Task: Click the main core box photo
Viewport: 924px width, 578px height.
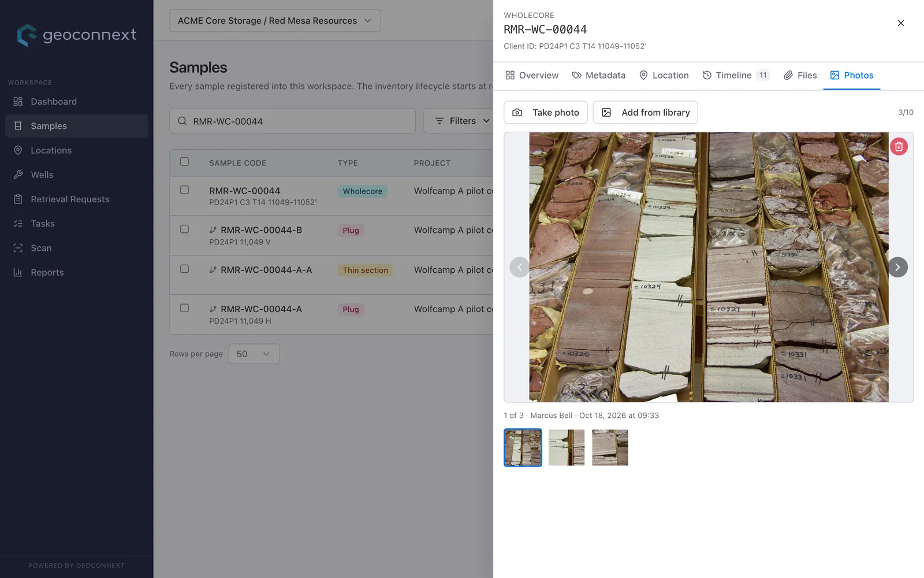Action: [x=709, y=267]
